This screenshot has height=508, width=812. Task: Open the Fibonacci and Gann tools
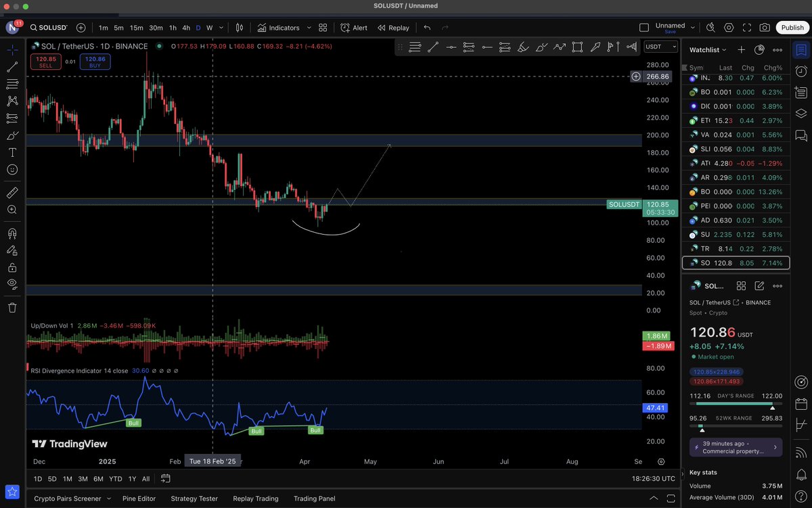12,84
